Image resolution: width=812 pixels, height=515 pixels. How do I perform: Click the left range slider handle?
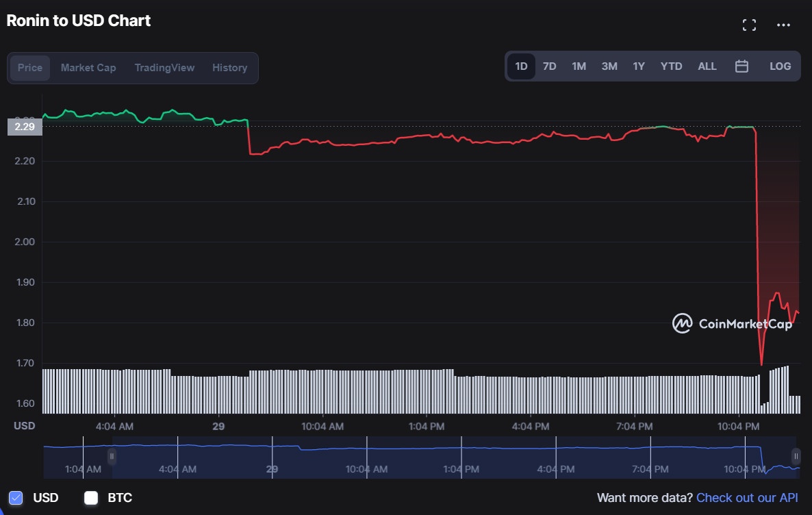[112, 456]
